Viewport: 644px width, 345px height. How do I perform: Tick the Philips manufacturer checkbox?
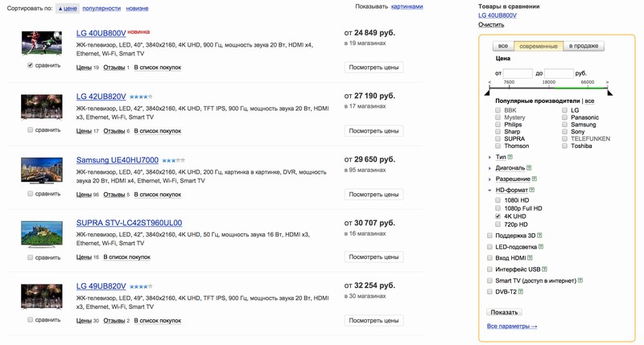[497, 125]
